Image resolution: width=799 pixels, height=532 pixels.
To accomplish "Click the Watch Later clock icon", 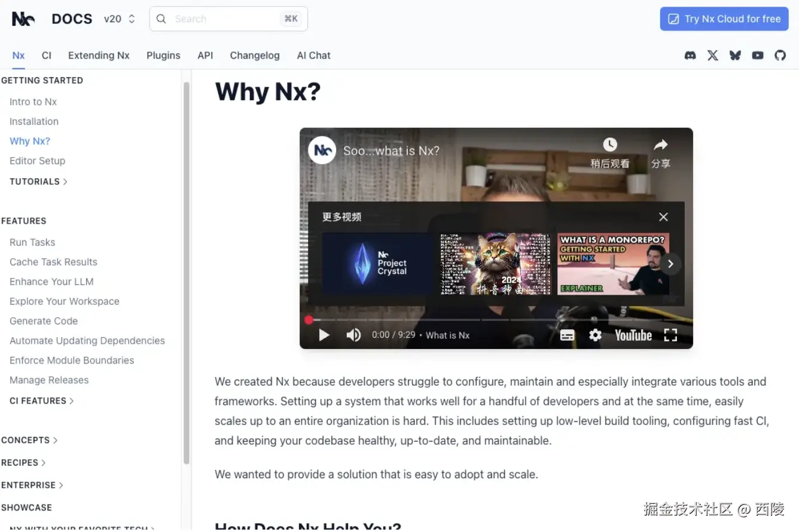I will [x=610, y=145].
